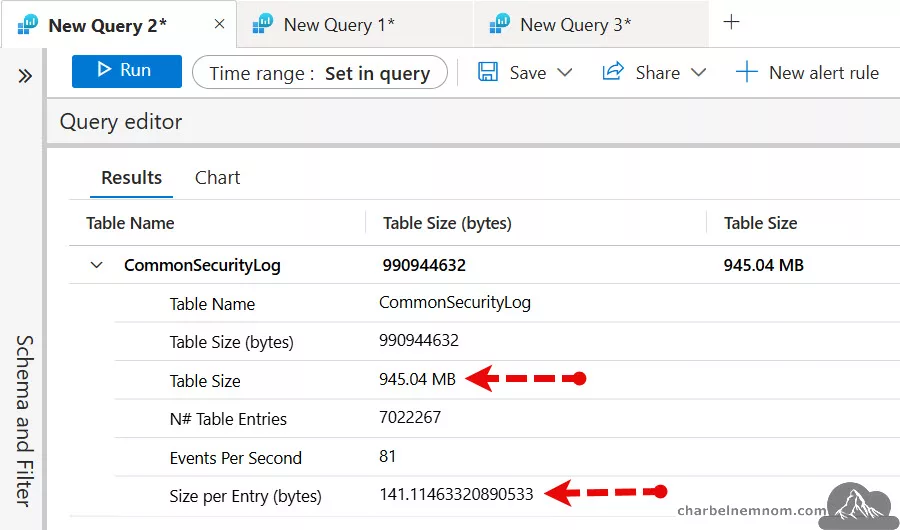Click the N# Table Entries label
Screen dimensions: 900x530
point(228,419)
